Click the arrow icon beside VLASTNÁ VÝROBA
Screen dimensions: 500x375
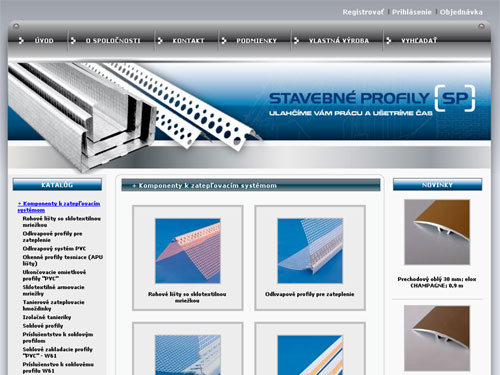296,41
